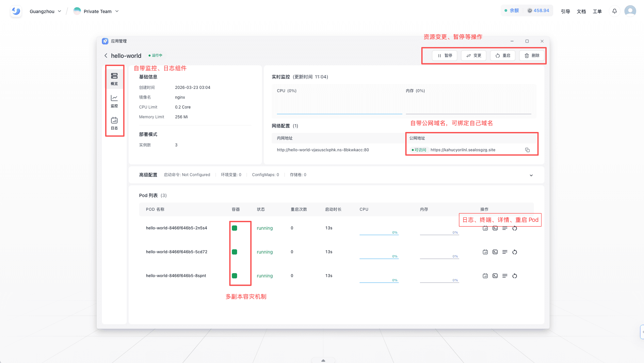The width and height of the screenshot is (644, 363).
Task: Open the 引导 guide menu
Action: pyautogui.click(x=565, y=11)
